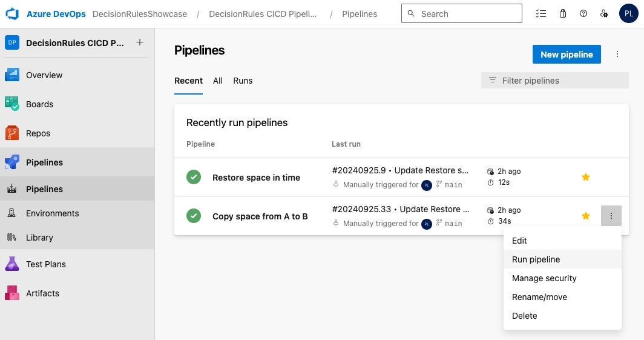Select Run pipeline from the context menu
The width and height of the screenshot is (644, 340).
536,259
